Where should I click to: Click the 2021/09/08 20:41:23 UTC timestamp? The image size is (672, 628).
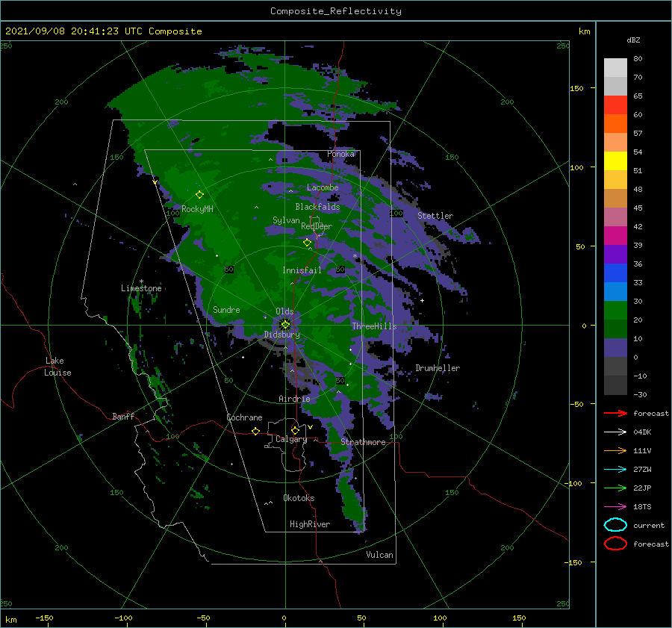[103, 31]
